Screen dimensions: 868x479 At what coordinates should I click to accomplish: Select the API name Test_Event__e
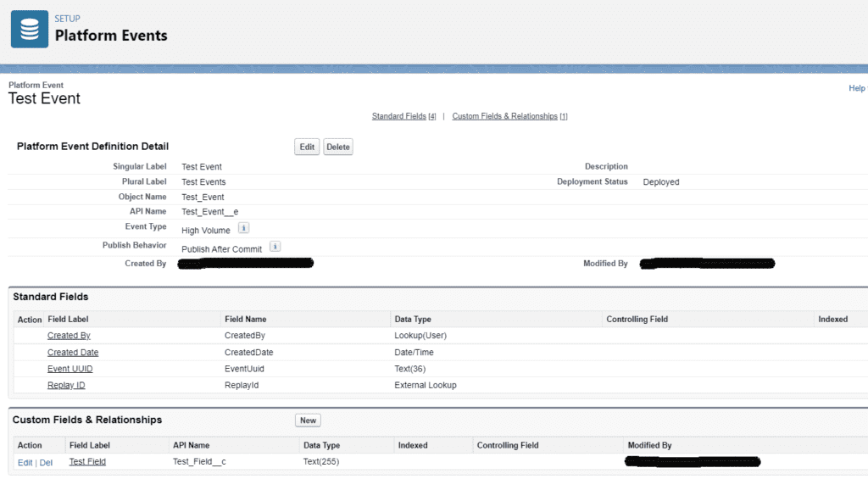click(x=210, y=212)
